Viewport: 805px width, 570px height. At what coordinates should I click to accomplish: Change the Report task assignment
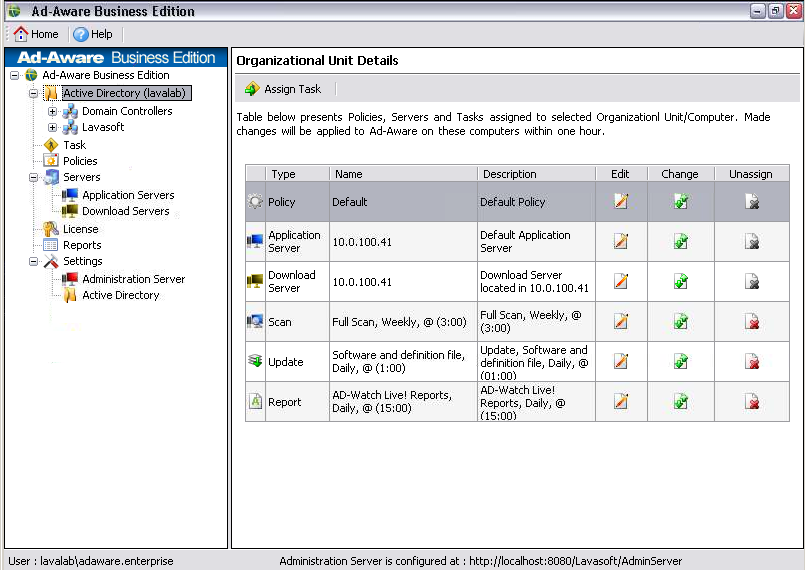click(681, 402)
